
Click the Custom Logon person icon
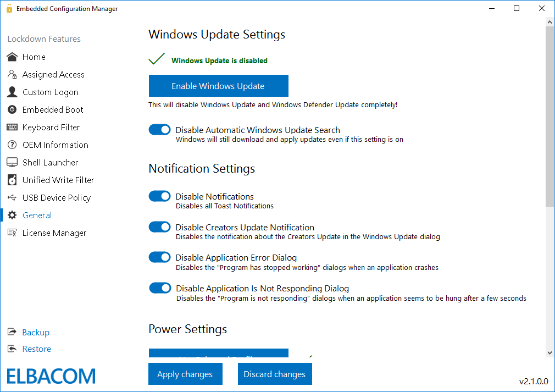(x=12, y=92)
